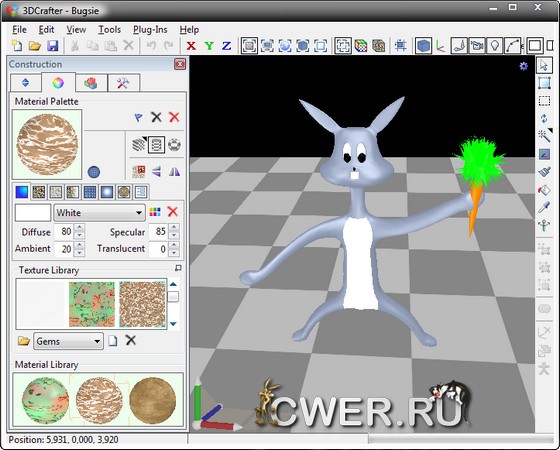Select the blue grid material layer tab
The height and width of the screenshot is (450, 560).
pyautogui.click(x=90, y=192)
